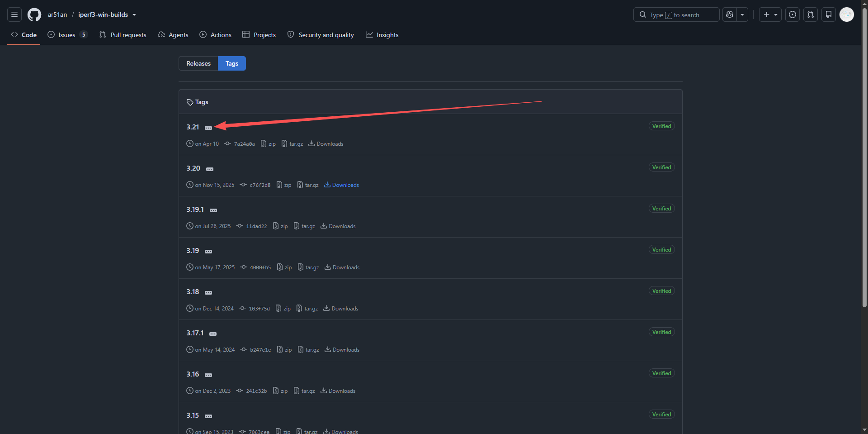Open the Agents tab
Screen dimensions: 868x434
(173, 35)
